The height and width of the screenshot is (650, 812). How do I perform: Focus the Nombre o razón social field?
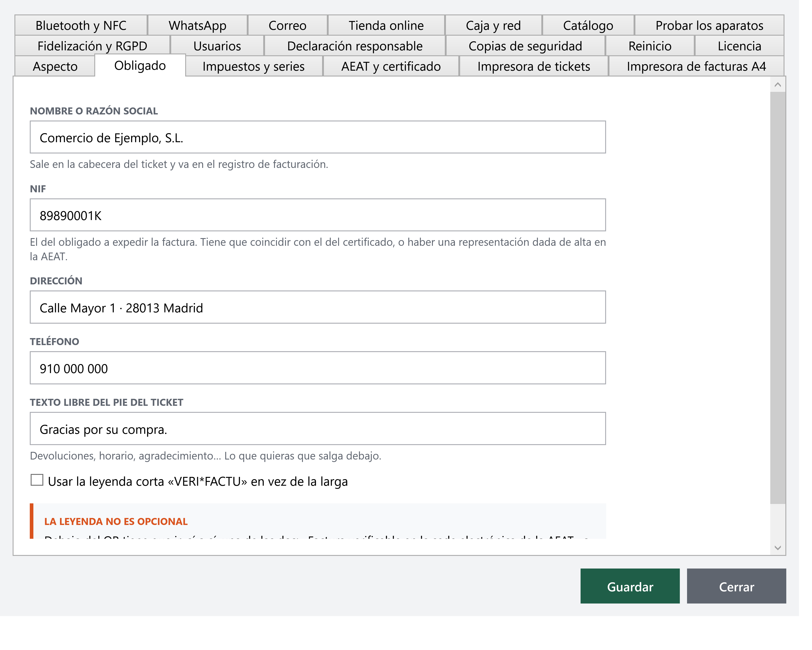pos(318,137)
